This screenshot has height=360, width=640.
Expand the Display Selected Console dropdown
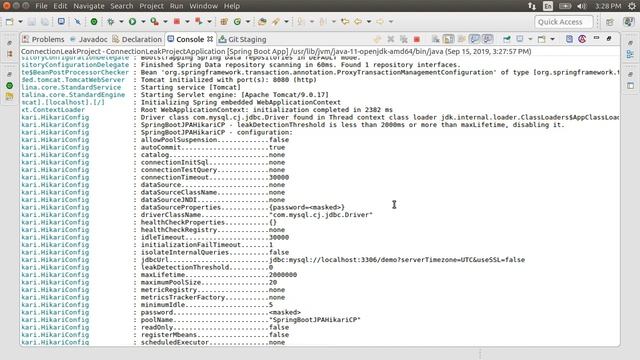coord(530,39)
